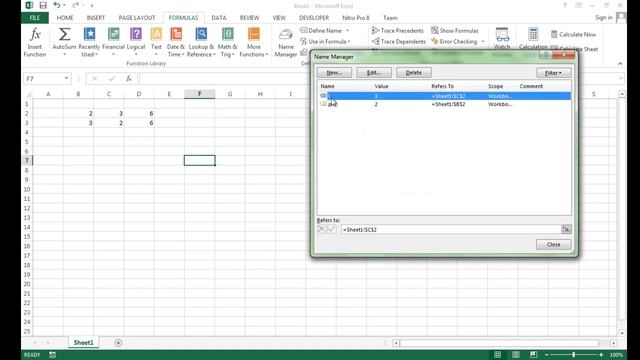Switch to the DEVELOPER tab

[314, 18]
